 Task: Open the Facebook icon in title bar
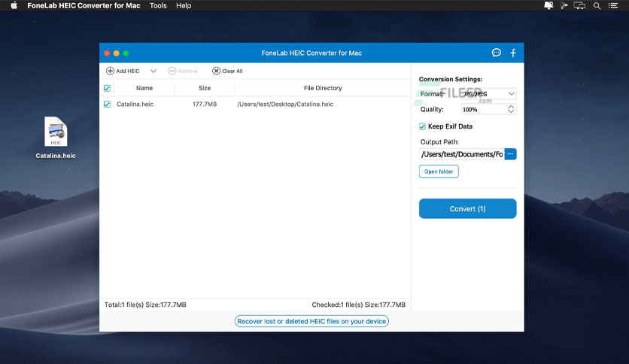(513, 53)
